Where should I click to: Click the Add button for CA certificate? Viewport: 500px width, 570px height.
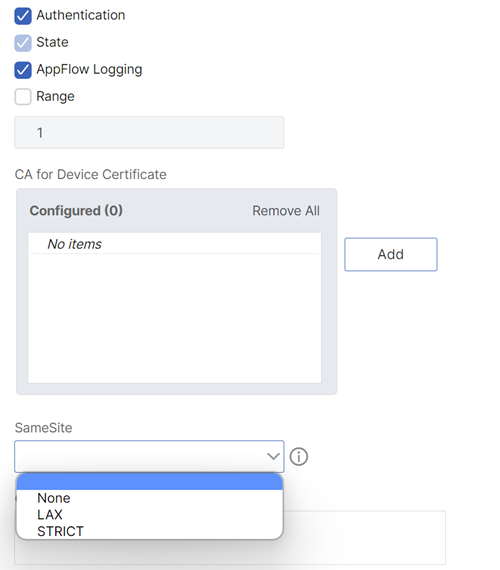(391, 254)
